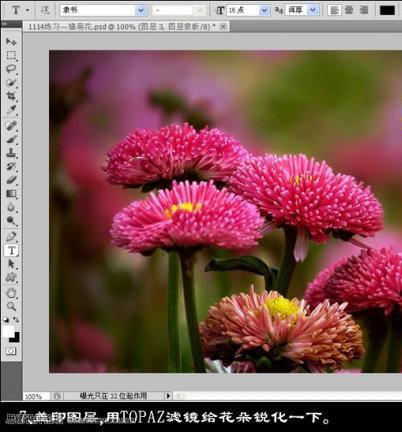Align text left
The image size is (402, 432).
pyautogui.click(x=334, y=10)
